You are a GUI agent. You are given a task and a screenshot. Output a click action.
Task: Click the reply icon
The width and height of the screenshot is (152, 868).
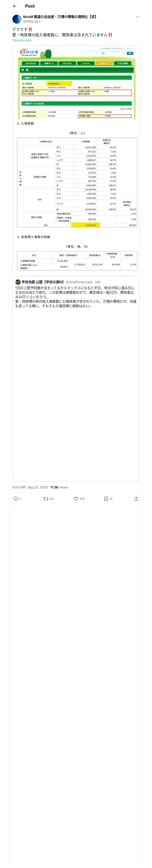tap(16, 499)
